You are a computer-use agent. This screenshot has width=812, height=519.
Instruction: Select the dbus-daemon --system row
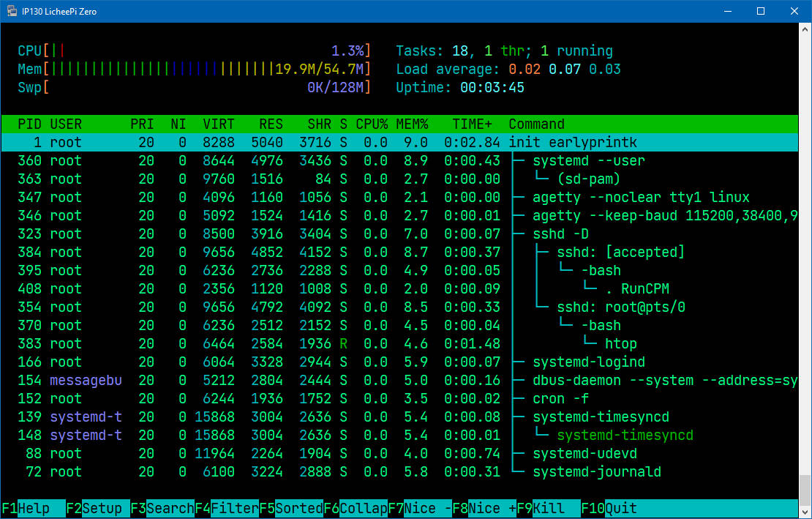pos(399,380)
